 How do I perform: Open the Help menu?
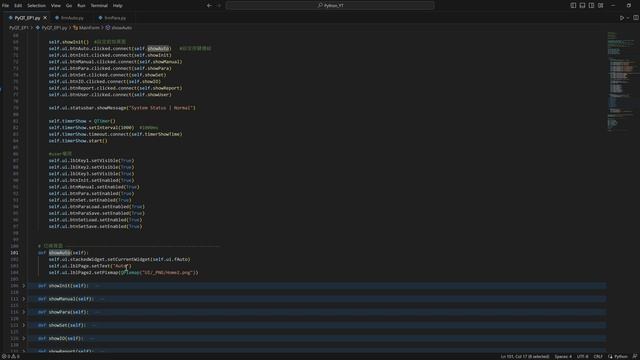(x=118, y=6)
